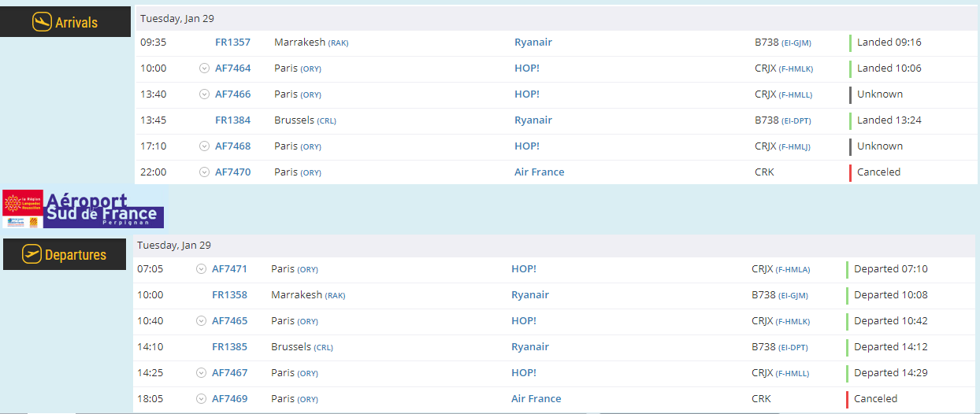Open flight AF7467 link
The width and height of the screenshot is (980, 414).
click(x=229, y=373)
